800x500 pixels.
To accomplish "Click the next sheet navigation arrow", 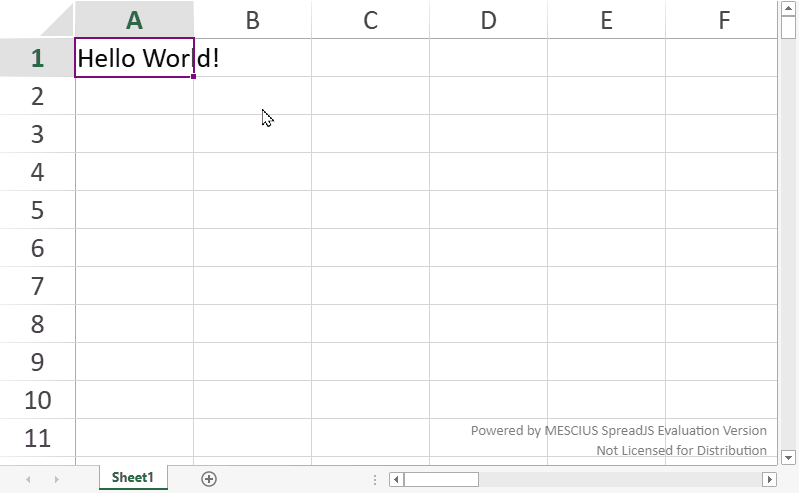I will click(x=56, y=479).
